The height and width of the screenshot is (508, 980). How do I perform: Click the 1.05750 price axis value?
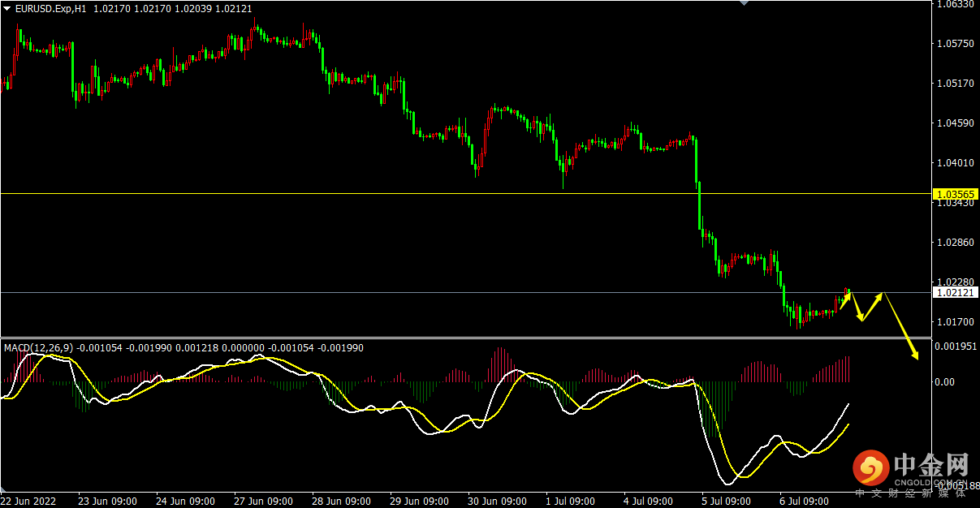pos(955,43)
